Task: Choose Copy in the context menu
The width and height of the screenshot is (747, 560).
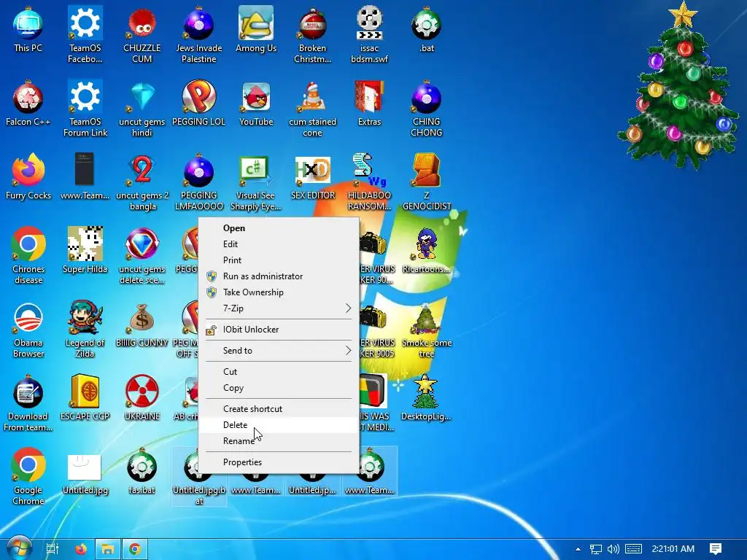Action: [279, 388]
